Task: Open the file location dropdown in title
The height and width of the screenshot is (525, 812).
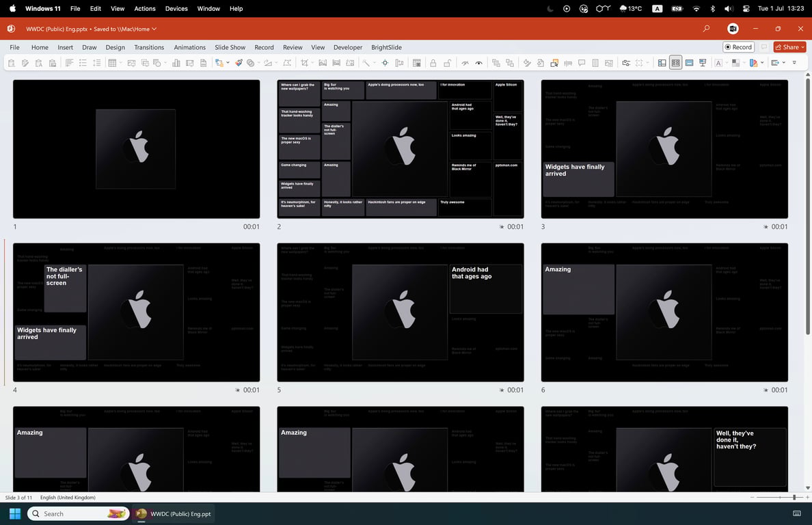Action: pos(154,29)
